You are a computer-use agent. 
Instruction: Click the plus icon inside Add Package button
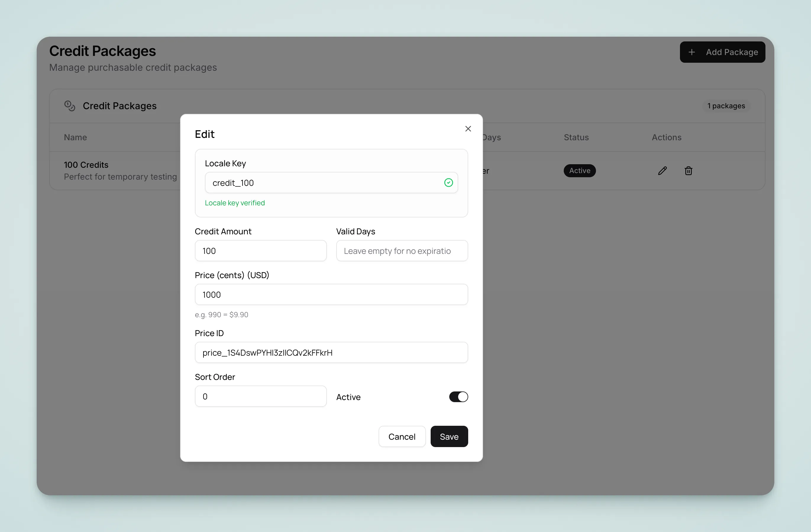click(x=692, y=52)
